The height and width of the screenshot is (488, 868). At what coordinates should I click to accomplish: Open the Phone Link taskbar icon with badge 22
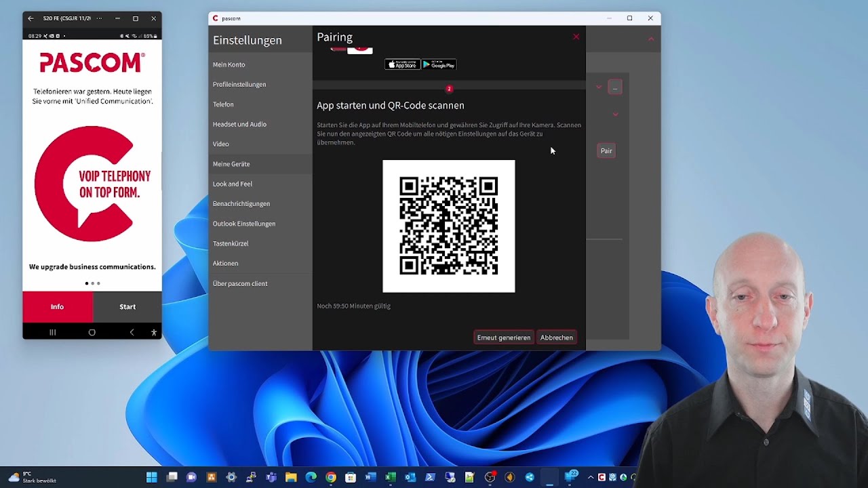pos(570,477)
